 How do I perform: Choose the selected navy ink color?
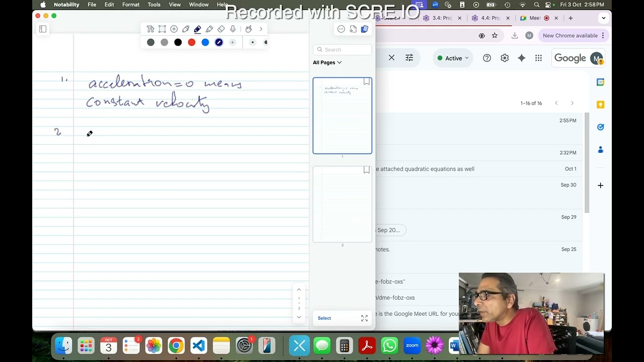[219, 42]
